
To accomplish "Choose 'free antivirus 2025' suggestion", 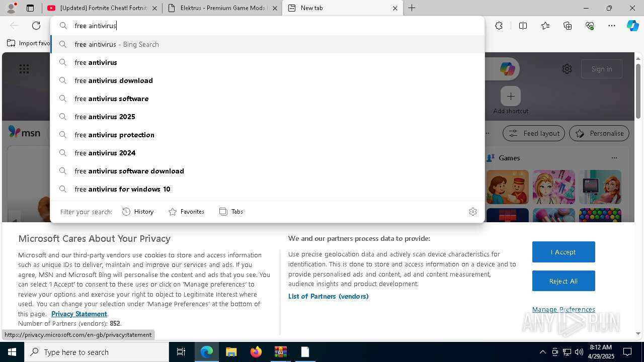I will point(267,117).
